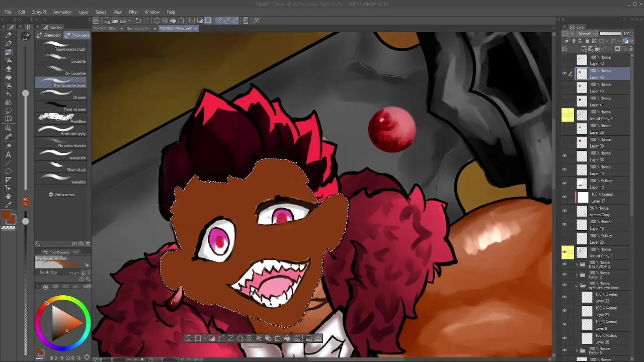Click the Open file icon in command bar
Screen dimensions: 644x362
pyautogui.click(x=115, y=21)
